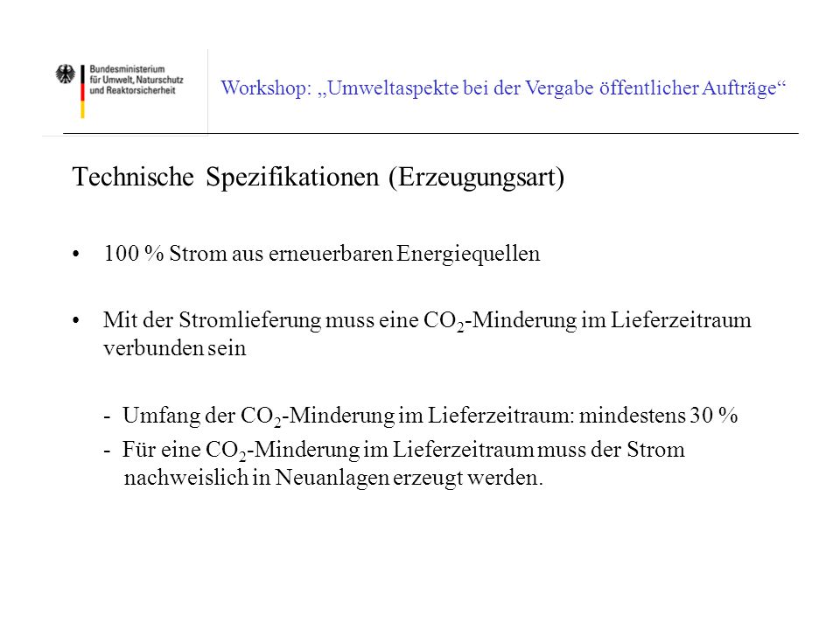Viewport: 840px width, 630px height.
Task: Select the bullet '100 % Strom aus erneuerbaren Energiequellen'
Action: tap(321, 254)
